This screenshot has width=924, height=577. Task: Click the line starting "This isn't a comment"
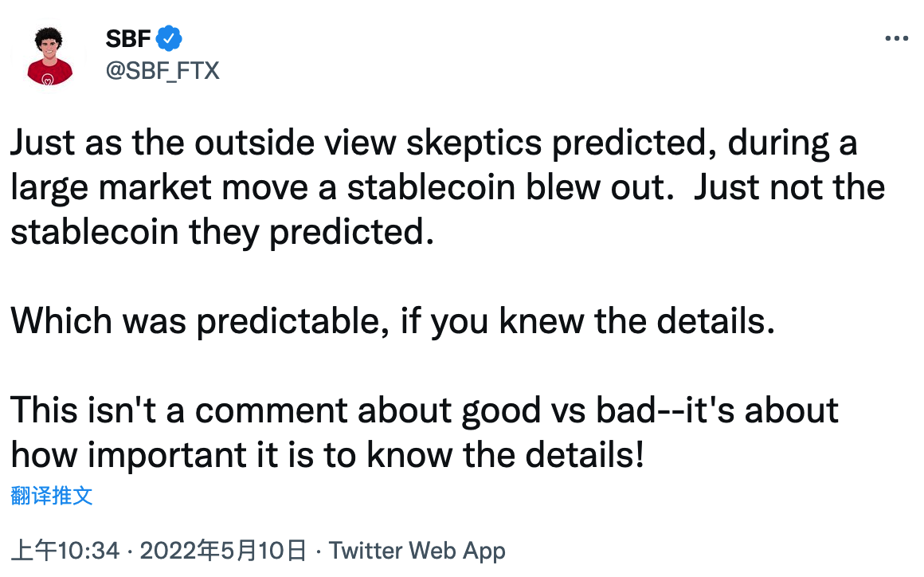tap(425, 410)
